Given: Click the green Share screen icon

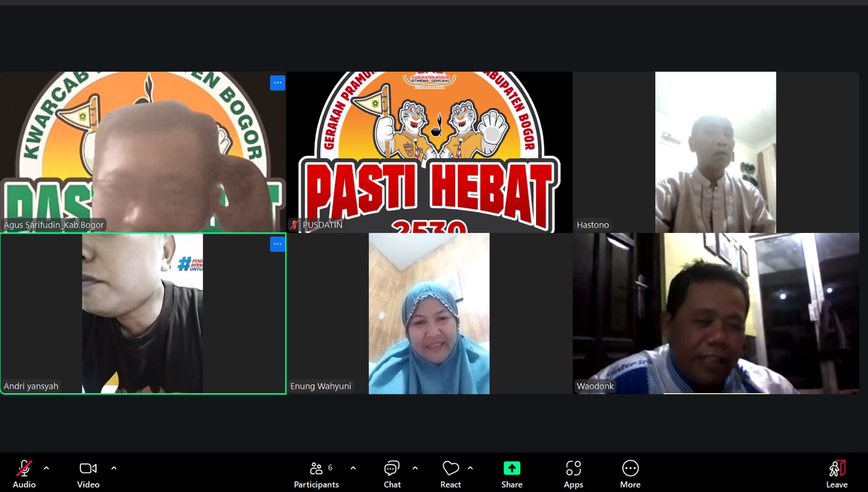Looking at the screenshot, I should click(x=512, y=468).
